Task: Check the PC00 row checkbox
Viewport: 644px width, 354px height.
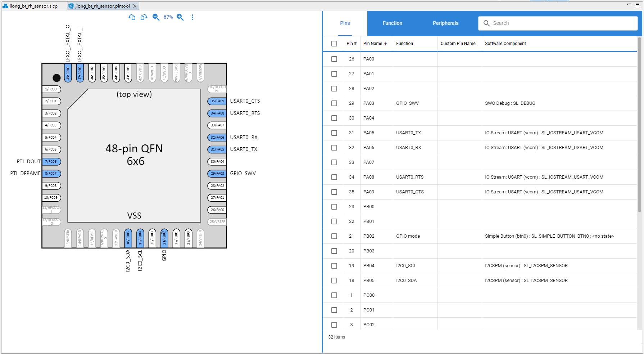Action: coord(334,295)
